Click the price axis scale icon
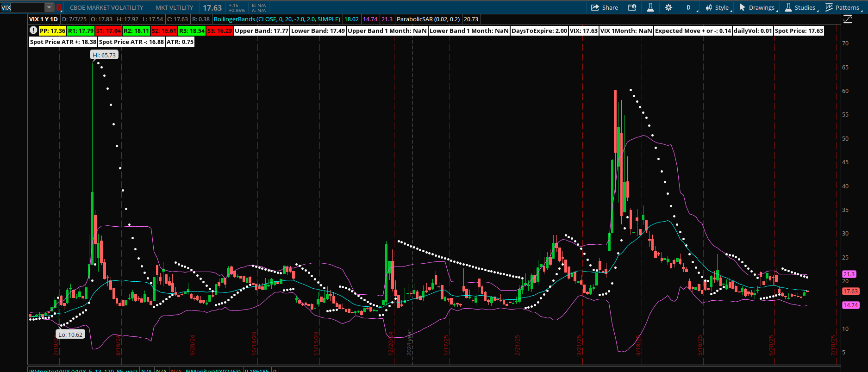Viewport: 868px width, 372px height. (848, 19)
